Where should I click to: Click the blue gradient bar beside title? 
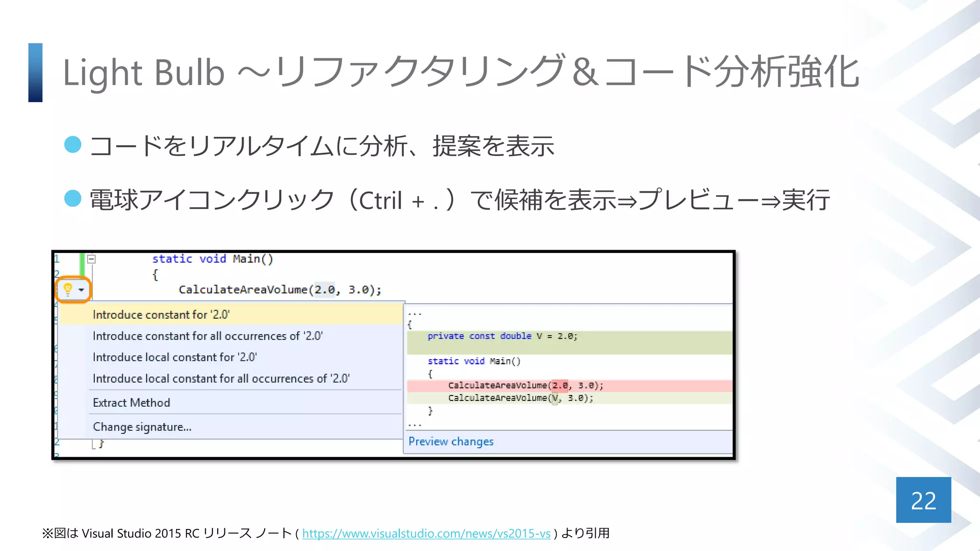(35, 72)
